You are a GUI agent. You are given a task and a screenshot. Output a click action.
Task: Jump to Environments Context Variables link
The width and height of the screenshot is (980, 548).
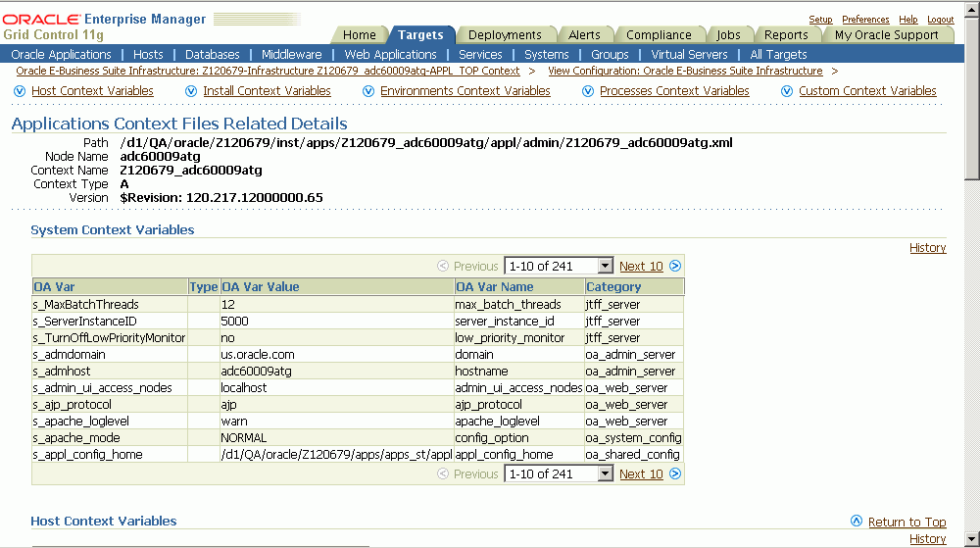pos(465,91)
